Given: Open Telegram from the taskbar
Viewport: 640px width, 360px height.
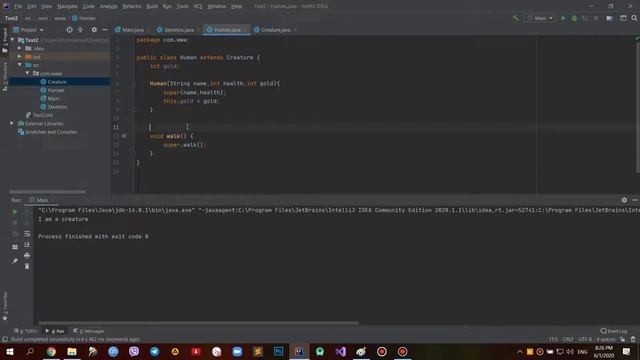Looking at the screenshot, I should tap(155, 351).
